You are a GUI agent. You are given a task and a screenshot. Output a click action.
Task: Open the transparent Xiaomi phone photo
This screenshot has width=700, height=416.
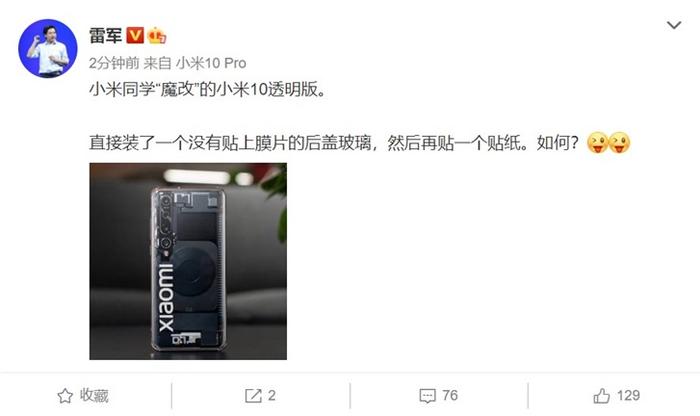click(188, 261)
